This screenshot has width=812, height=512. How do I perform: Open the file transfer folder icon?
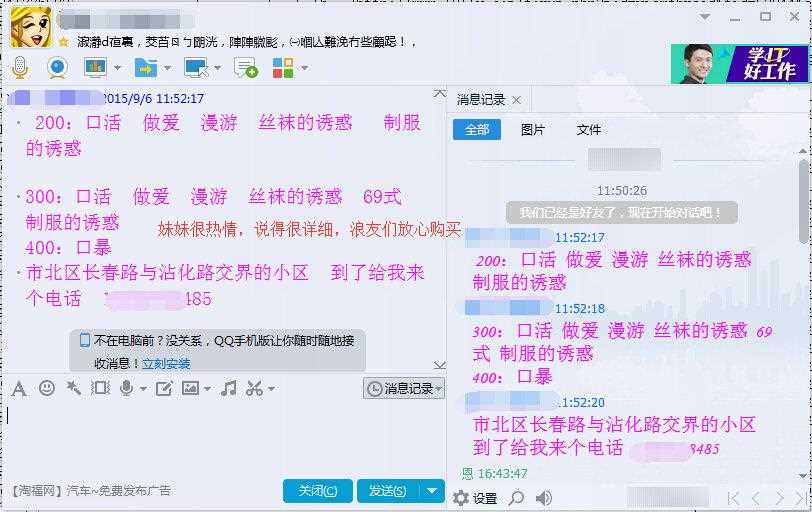click(146, 67)
